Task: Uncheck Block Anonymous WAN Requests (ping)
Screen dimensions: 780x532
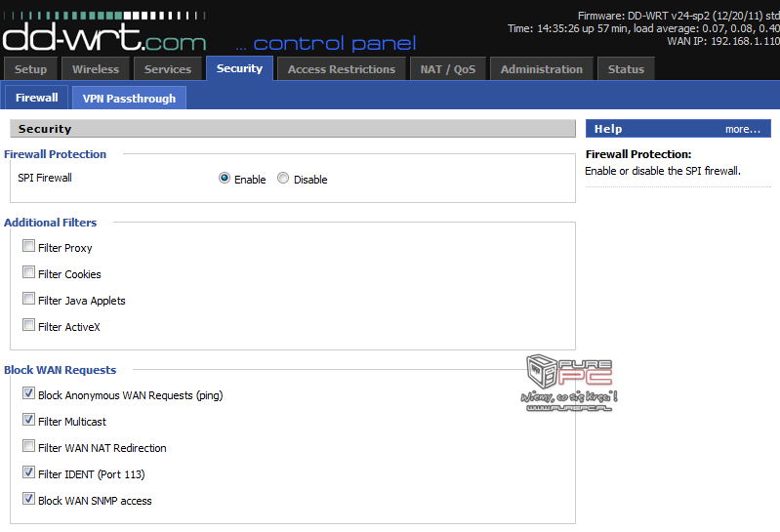Action: (29, 394)
